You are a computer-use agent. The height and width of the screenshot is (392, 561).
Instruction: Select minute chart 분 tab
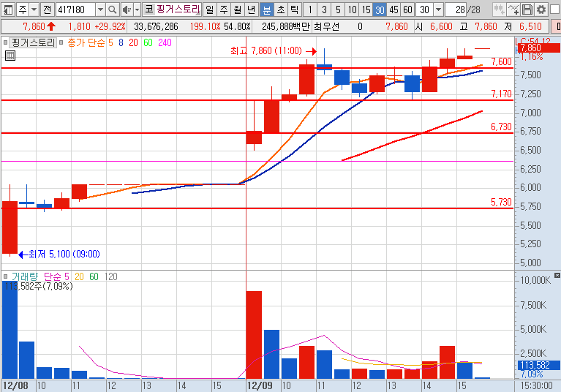pyautogui.click(x=267, y=10)
